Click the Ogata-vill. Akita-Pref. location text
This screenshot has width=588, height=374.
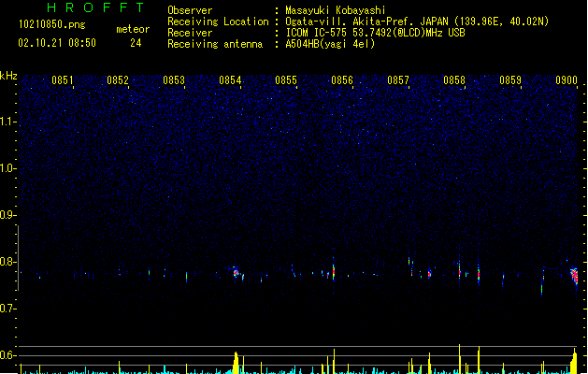(417, 22)
